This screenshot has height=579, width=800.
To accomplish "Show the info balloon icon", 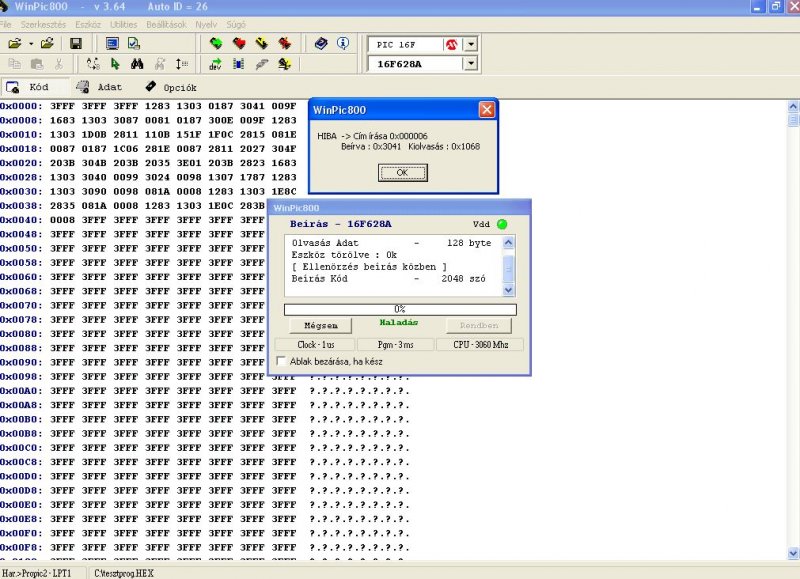I will coord(343,44).
